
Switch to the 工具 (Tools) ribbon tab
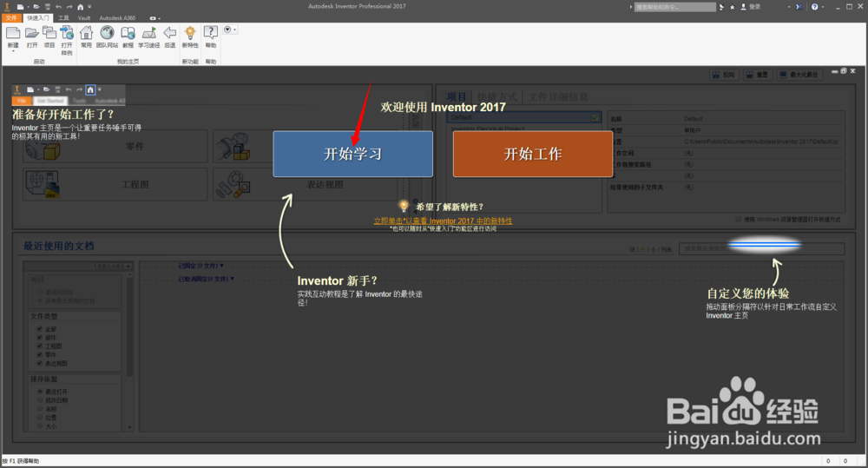[x=63, y=18]
